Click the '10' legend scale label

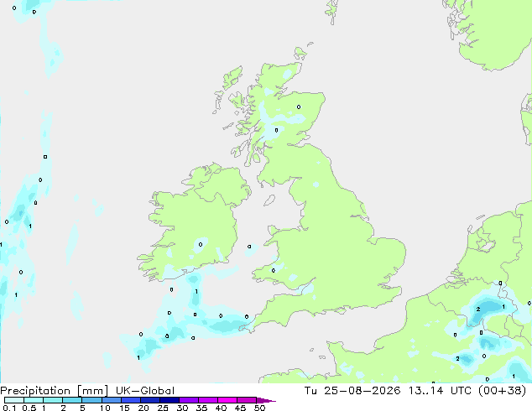[x=105, y=408]
